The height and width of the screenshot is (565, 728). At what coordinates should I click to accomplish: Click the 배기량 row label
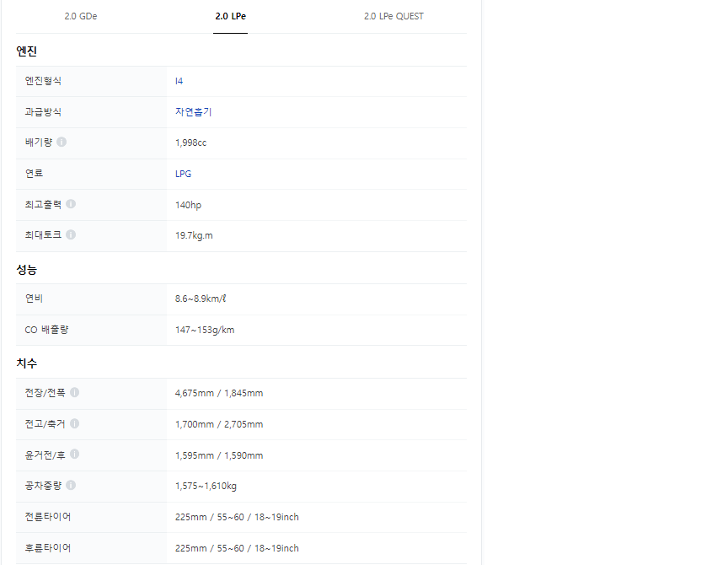(39, 143)
